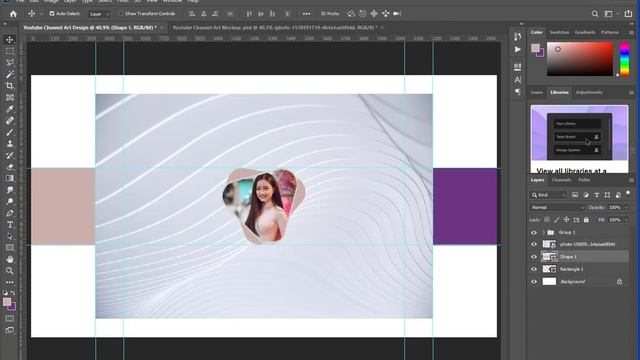Expand the Group 1 layer folder
This screenshot has width=640, height=360.
coord(544,232)
